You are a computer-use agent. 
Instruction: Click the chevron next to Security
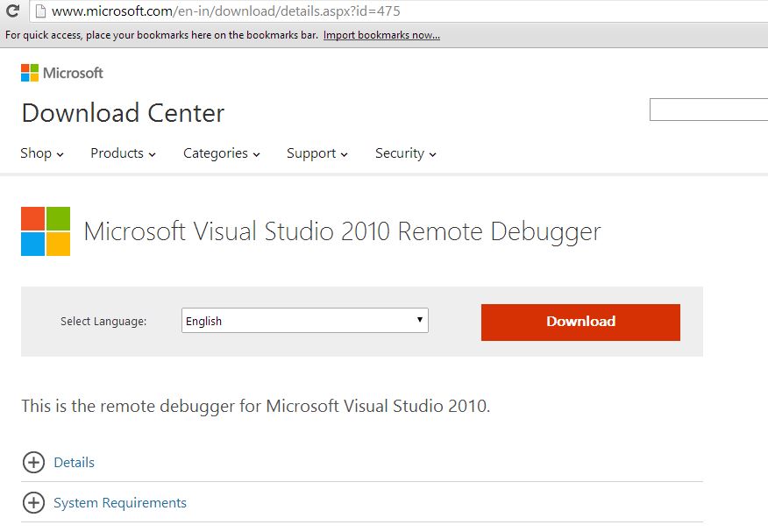pyautogui.click(x=432, y=154)
